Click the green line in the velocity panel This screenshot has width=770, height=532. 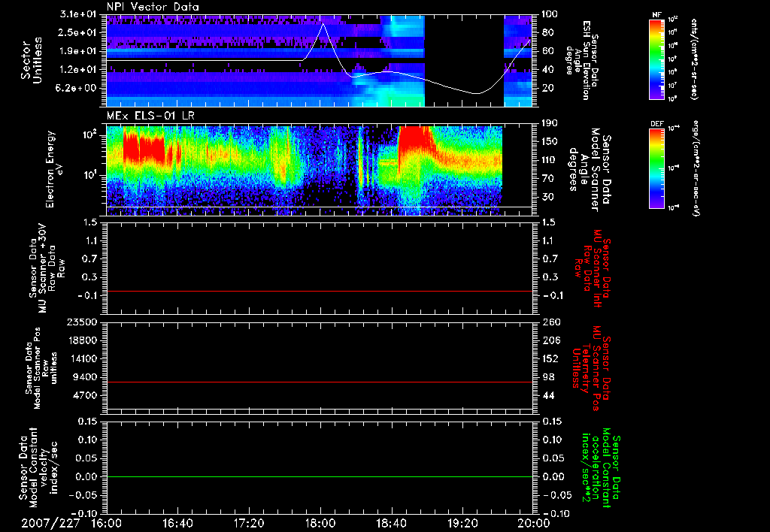(x=319, y=476)
